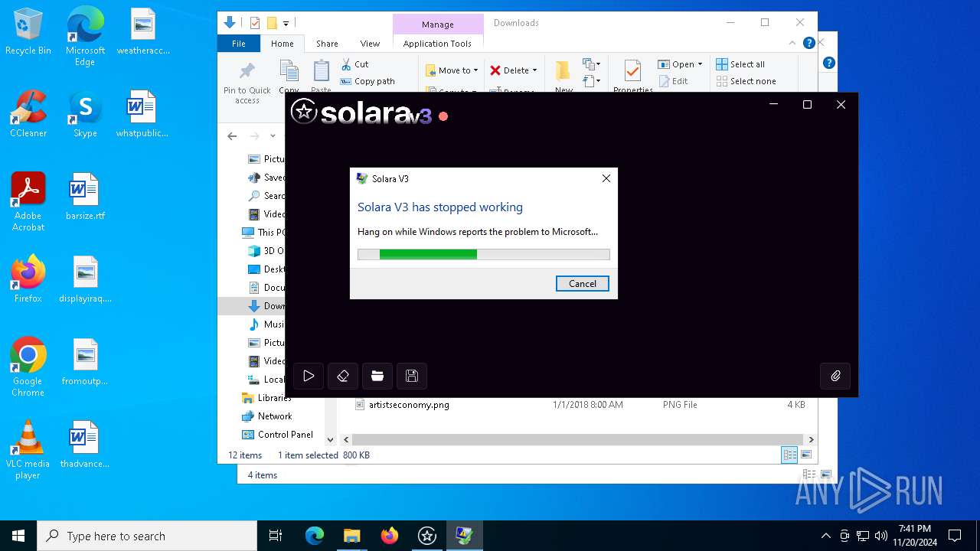Click the horizontal scrollbar in file list

tap(577, 440)
